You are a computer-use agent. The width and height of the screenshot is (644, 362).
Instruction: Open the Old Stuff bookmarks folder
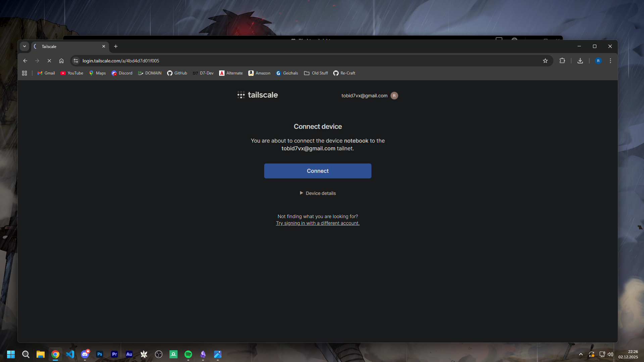point(316,73)
